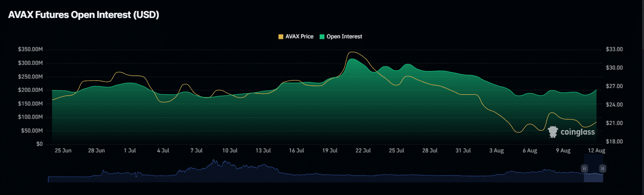Click the $0 axis label
Viewport: 644px width, 195px height.
[x=40, y=144]
